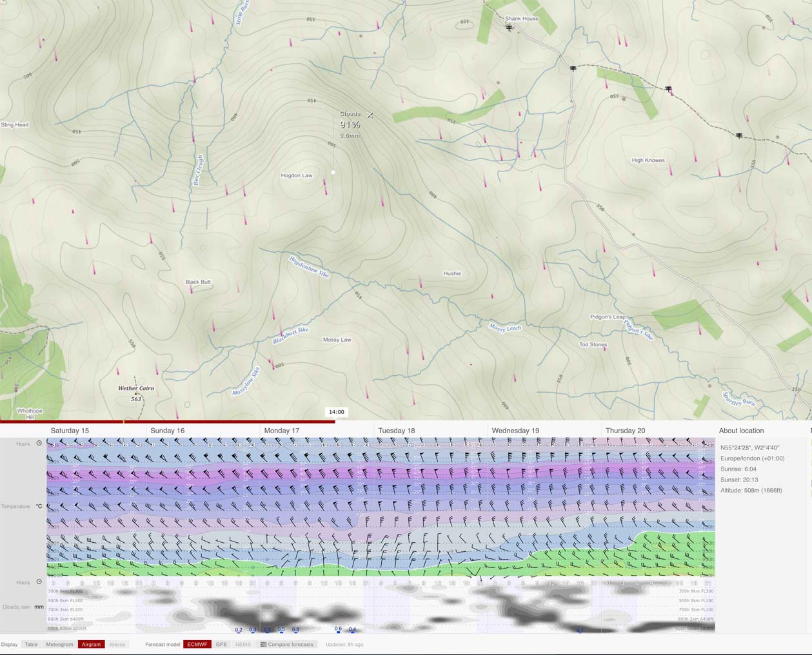Click the clock icon beside the lower Hours row

[x=39, y=582]
